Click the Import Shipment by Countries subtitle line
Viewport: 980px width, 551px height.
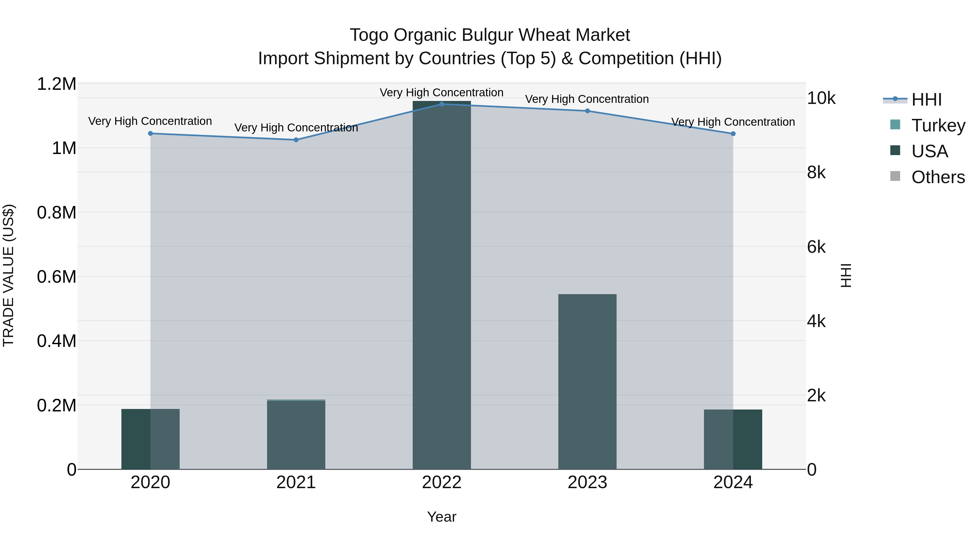tap(490, 59)
